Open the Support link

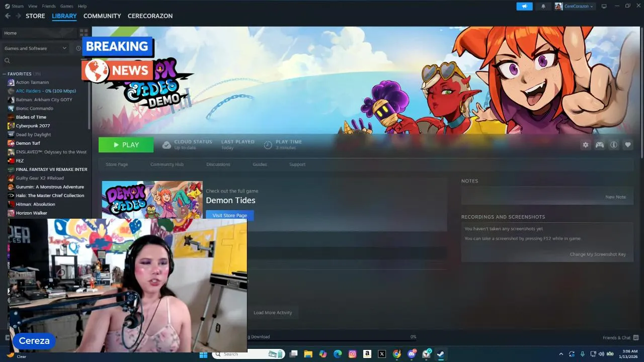pos(297,164)
